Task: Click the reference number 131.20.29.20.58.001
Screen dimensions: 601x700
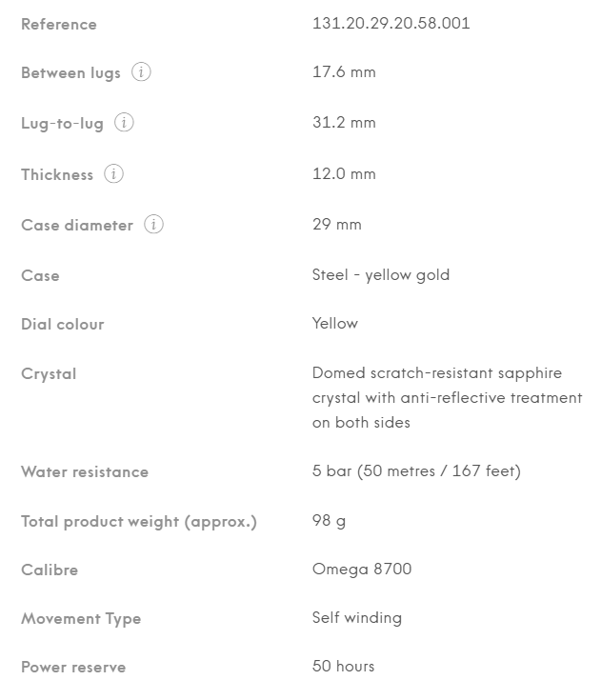Action: [391, 23]
